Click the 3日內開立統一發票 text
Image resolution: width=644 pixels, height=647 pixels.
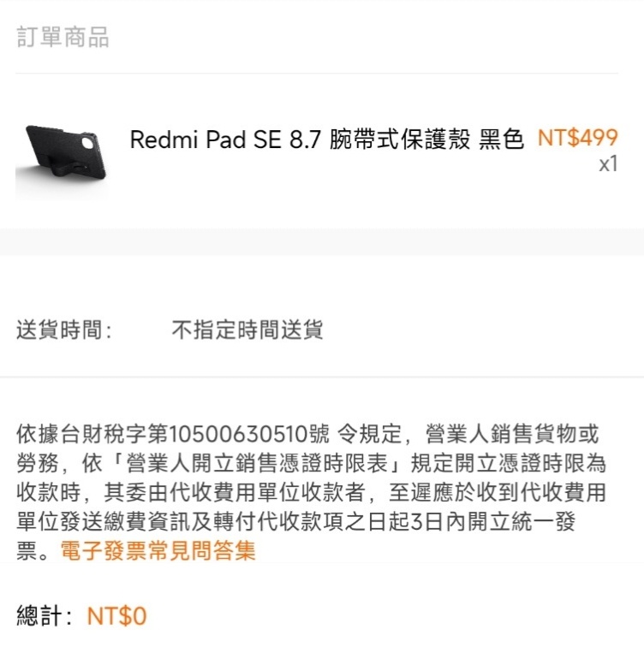pos(493,521)
